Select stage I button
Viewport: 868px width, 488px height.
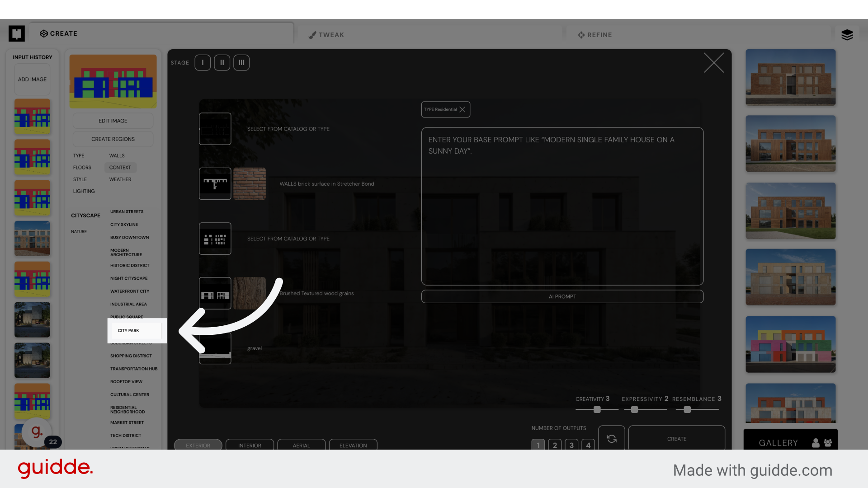click(203, 62)
